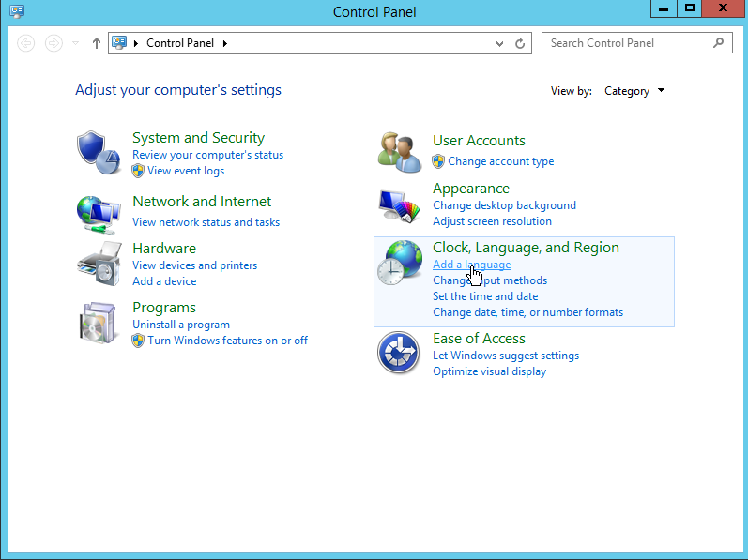Open the System and Security category
This screenshot has width=748, height=560.
[198, 137]
